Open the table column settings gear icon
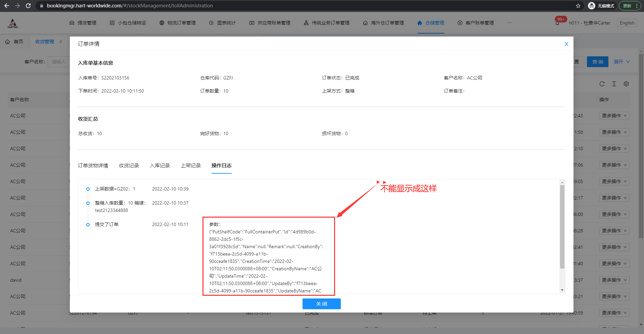 coord(626,84)
